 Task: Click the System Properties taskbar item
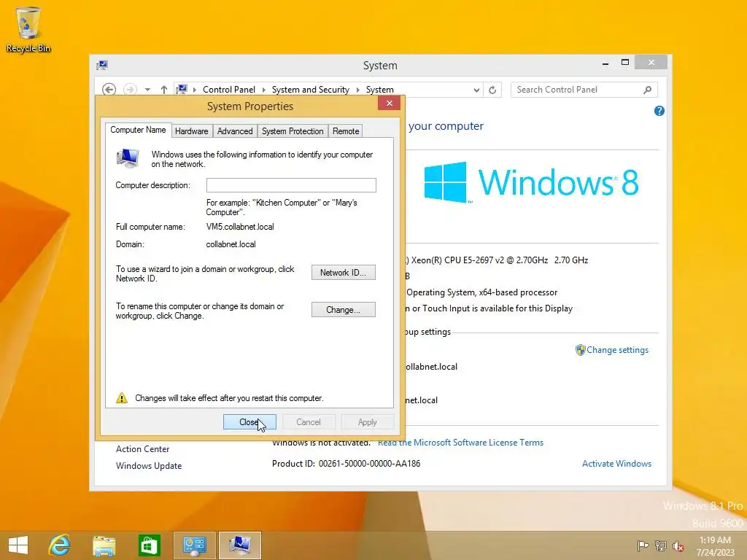(239, 545)
